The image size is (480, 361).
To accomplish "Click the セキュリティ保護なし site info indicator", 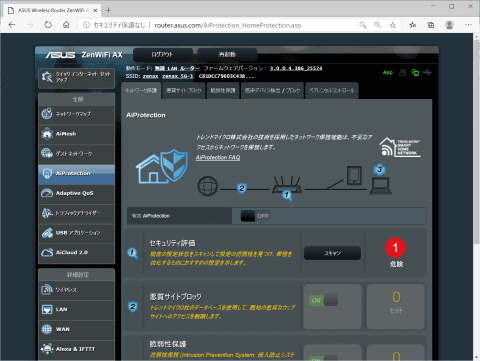I will point(114,25).
